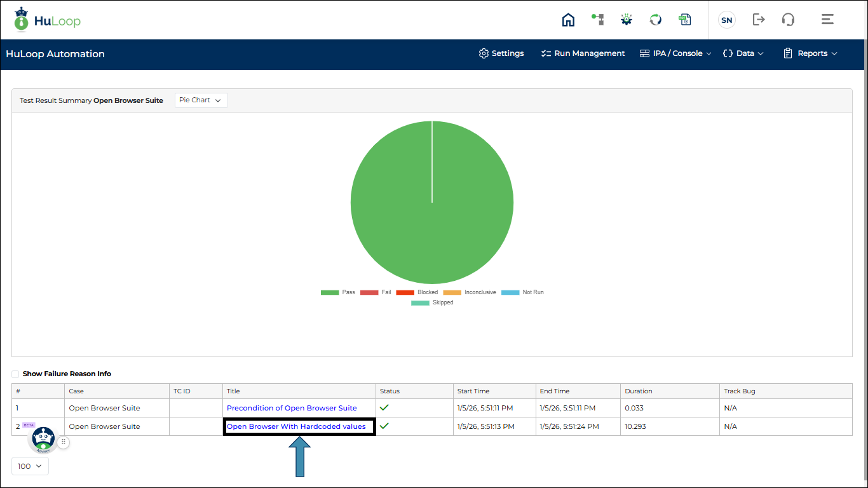Toggle the Fail legend swatch
The image size is (868, 488).
tap(369, 292)
